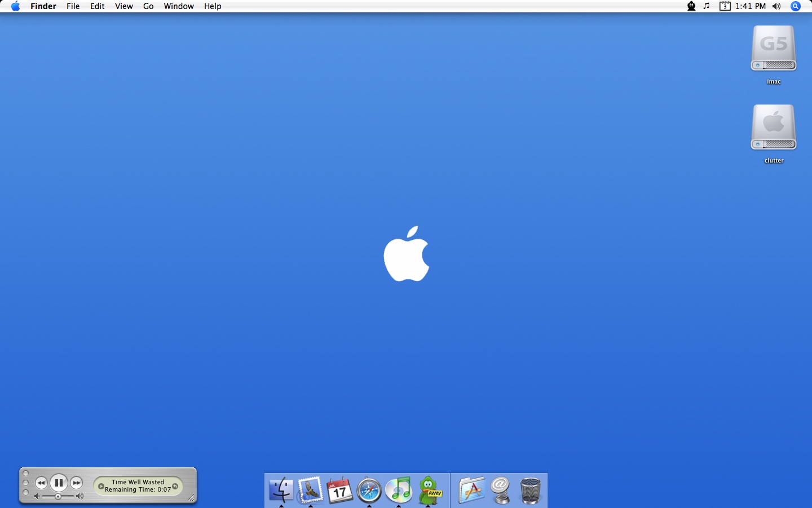
Task: Open iCal calendar showing Jul 17
Action: point(339,490)
